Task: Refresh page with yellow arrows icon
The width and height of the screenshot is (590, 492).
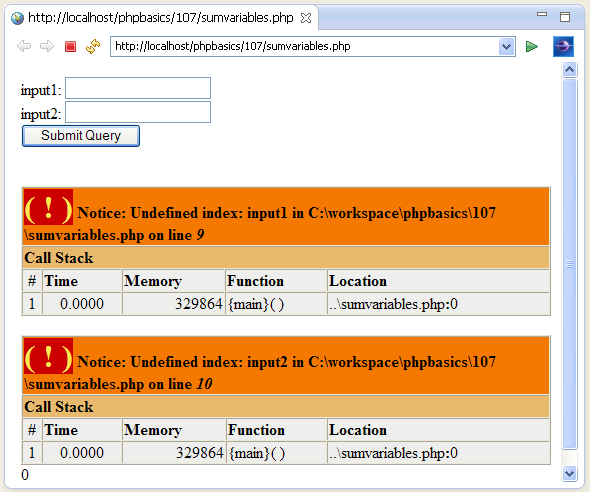Action: coord(93,47)
